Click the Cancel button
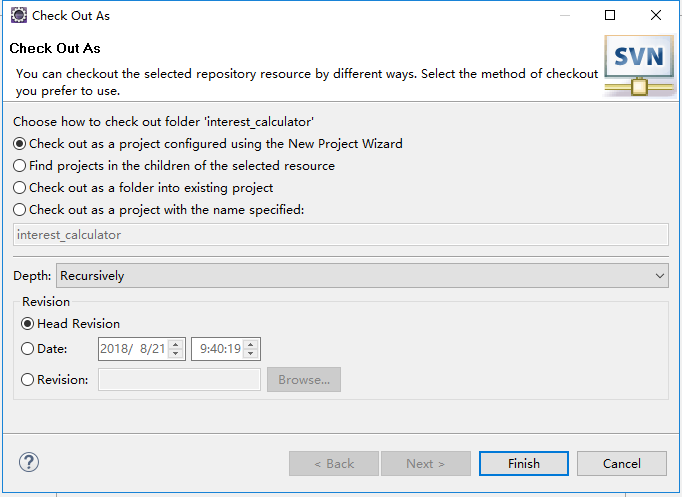The image size is (682, 497). (x=622, y=463)
